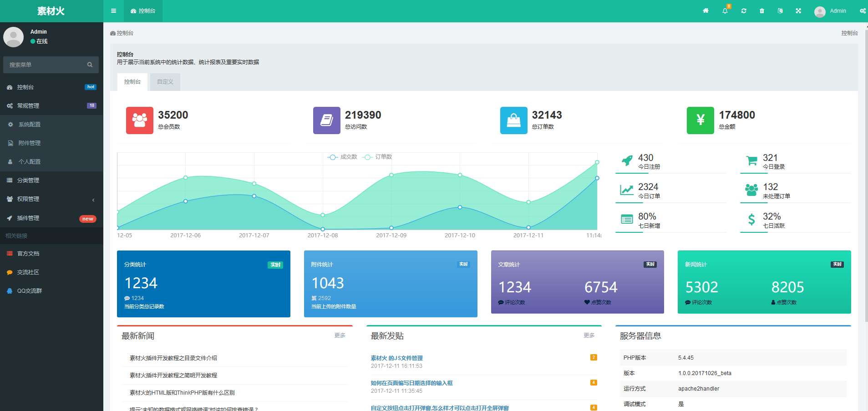Click the line chart icon for 今日订单
868x411 pixels.
627,190
